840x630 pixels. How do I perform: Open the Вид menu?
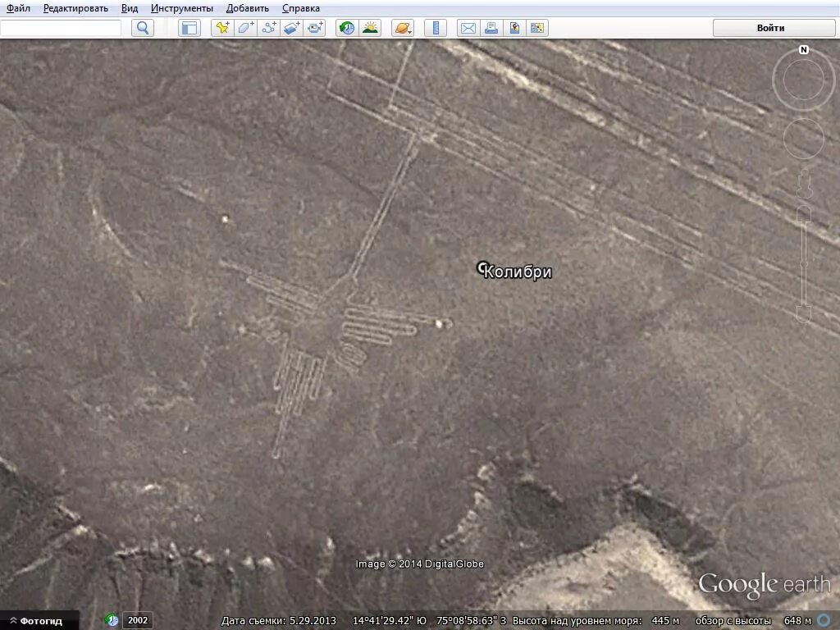[x=129, y=8]
